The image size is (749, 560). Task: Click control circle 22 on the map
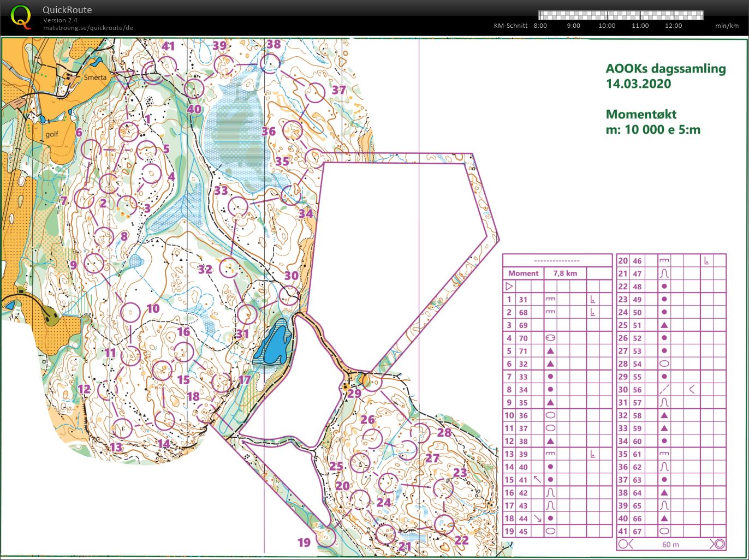click(444, 524)
